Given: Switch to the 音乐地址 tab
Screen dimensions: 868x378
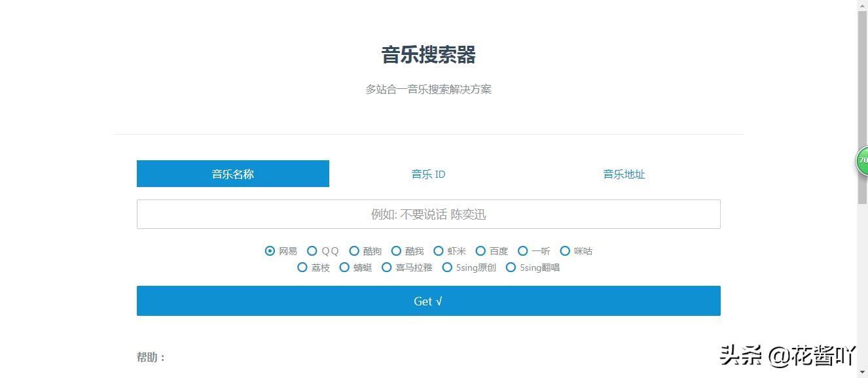Looking at the screenshot, I should [x=624, y=174].
